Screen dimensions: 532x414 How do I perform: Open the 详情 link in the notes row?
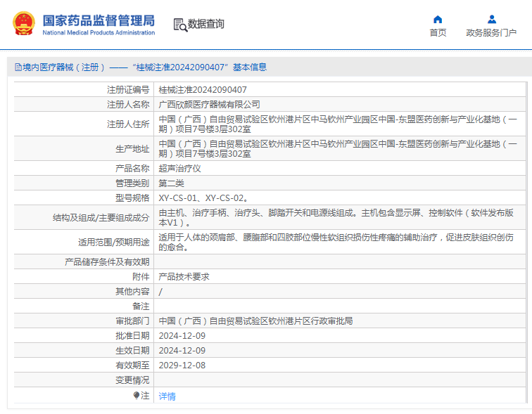pyautogui.click(x=167, y=396)
